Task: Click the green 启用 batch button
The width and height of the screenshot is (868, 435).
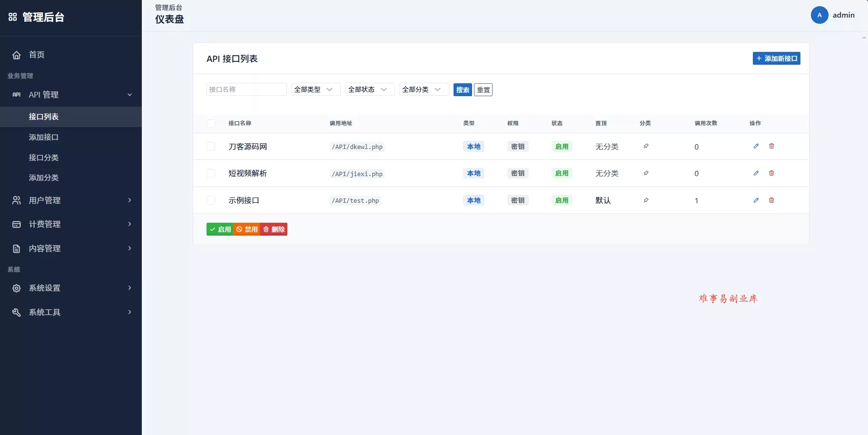Action: pos(220,229)
